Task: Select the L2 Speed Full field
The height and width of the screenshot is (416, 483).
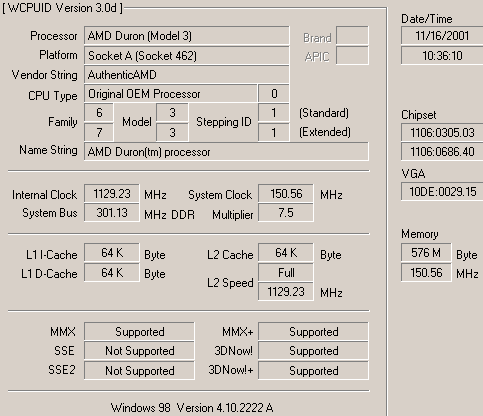Action: pyautogui.click(x=286, y=272)
